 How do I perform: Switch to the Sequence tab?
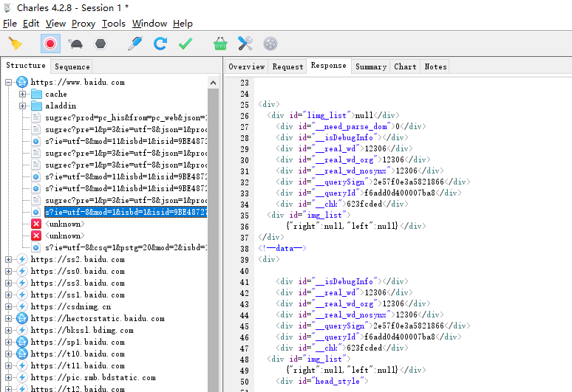coord(72,66)
